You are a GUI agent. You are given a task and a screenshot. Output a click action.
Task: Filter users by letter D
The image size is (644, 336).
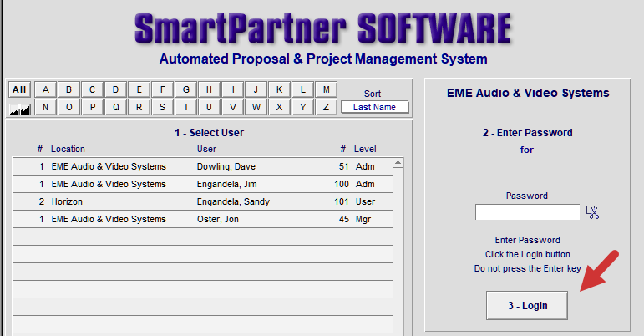[x=116, y=89]
